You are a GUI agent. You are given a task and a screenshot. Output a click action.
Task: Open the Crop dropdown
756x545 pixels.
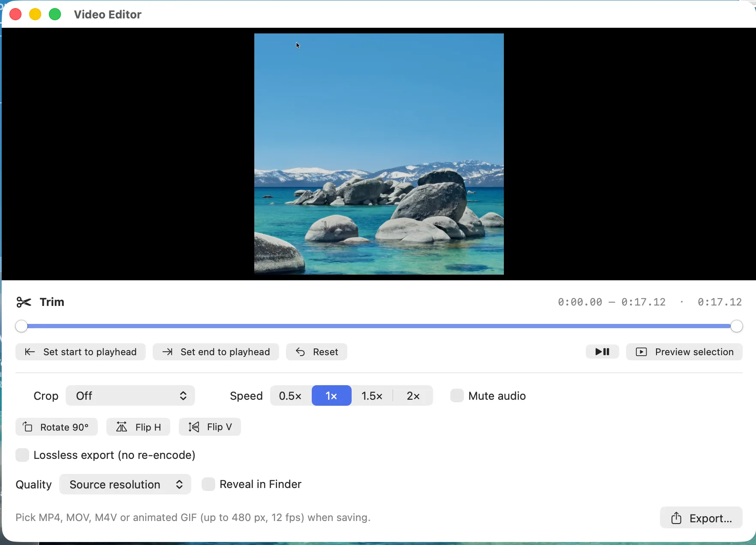pyautogui.click(x=130, y=395)
